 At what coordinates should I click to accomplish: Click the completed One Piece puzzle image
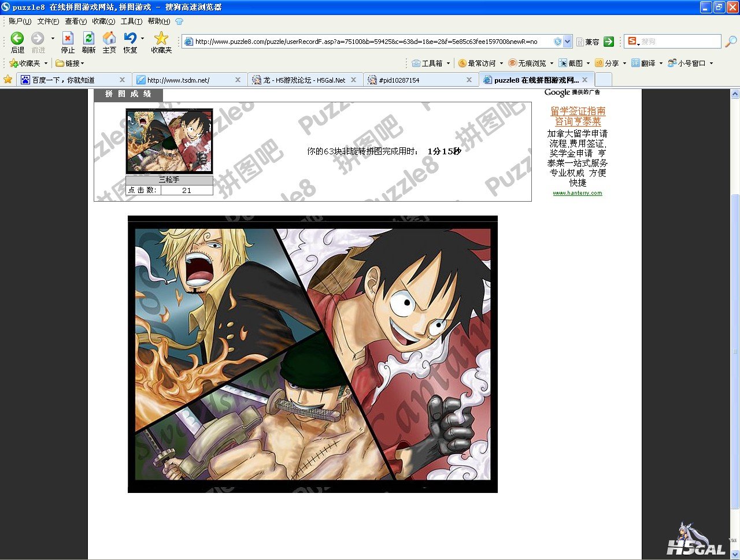click(313, 354)
